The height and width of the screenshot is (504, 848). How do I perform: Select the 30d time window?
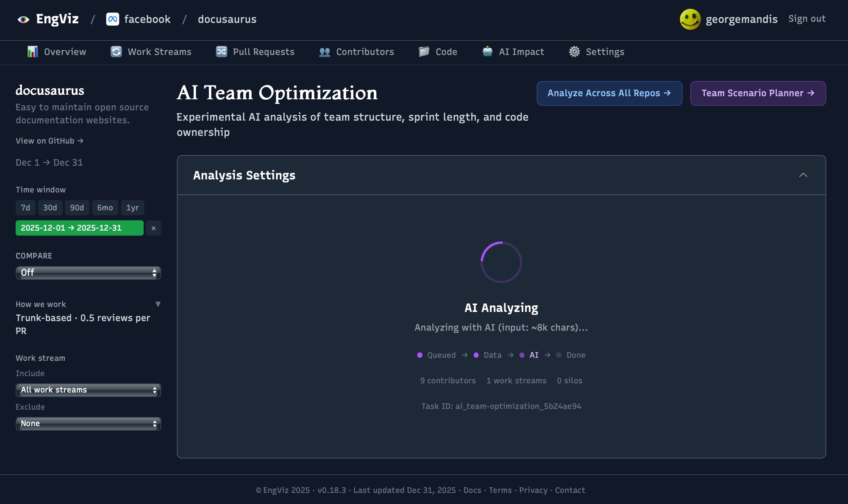click(50, 208)
